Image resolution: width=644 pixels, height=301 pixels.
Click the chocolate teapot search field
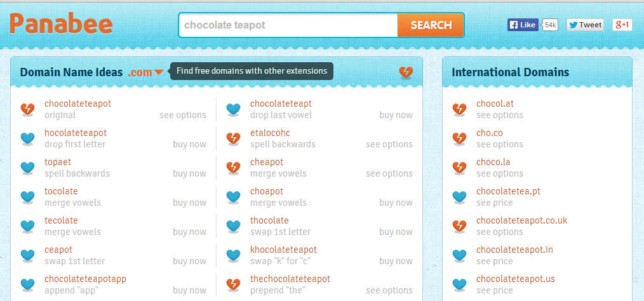coord(288,25)
